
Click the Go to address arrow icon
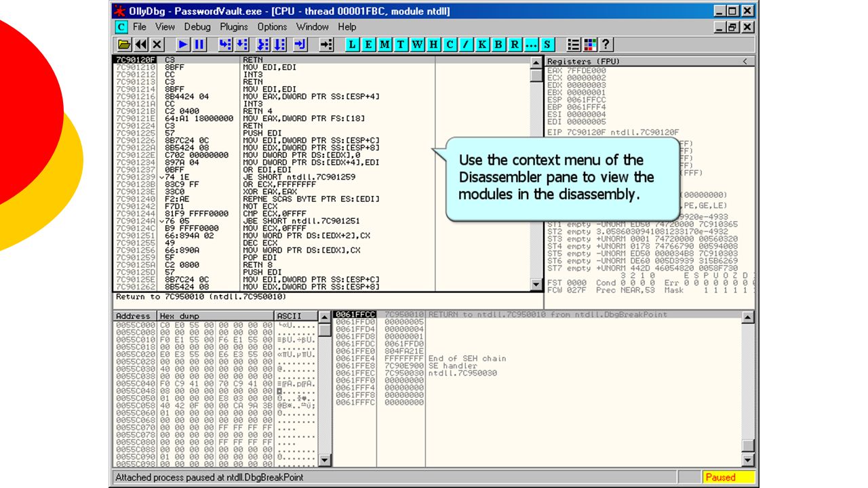pyautogui.click(x=327, y=45)
